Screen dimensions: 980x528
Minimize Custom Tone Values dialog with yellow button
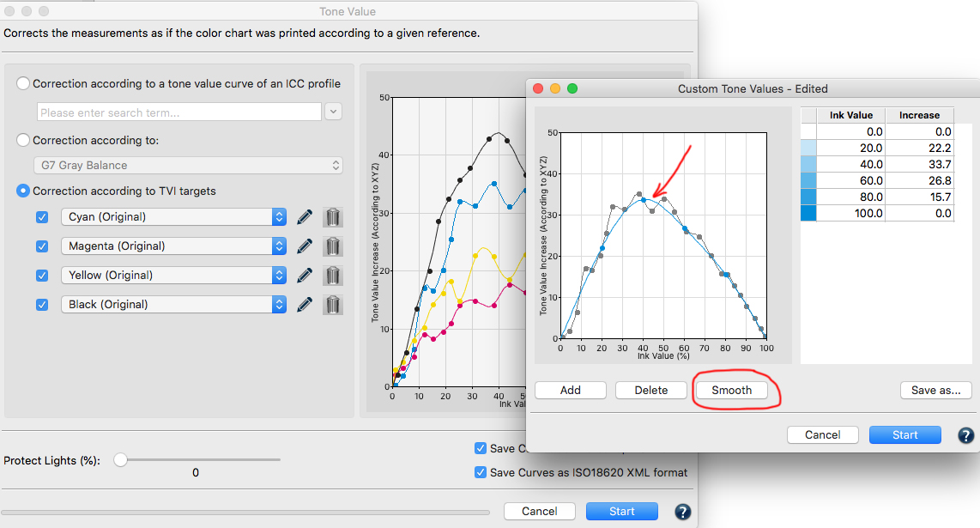click(555, 88)
